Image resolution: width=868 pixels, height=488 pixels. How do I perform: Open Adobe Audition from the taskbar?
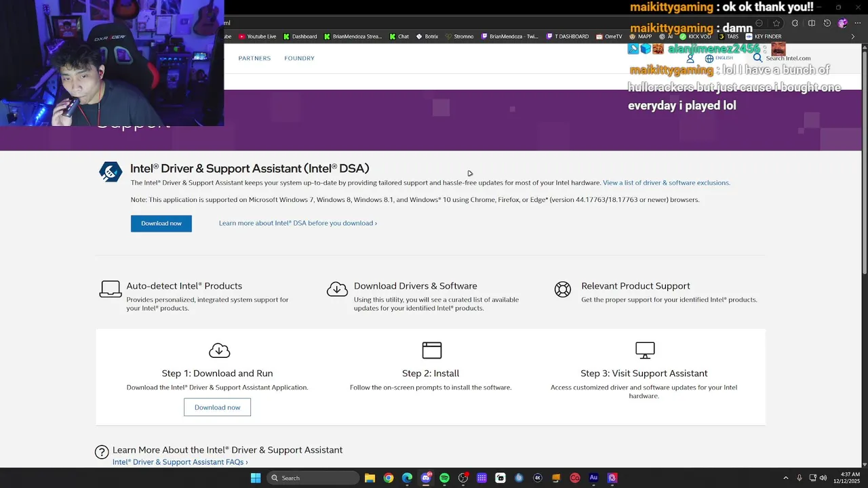pyautogui.click(x=593, y=478)
